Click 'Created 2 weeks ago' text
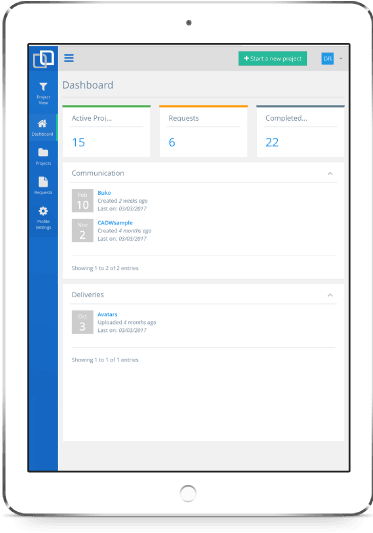 (x=122, y=201)
